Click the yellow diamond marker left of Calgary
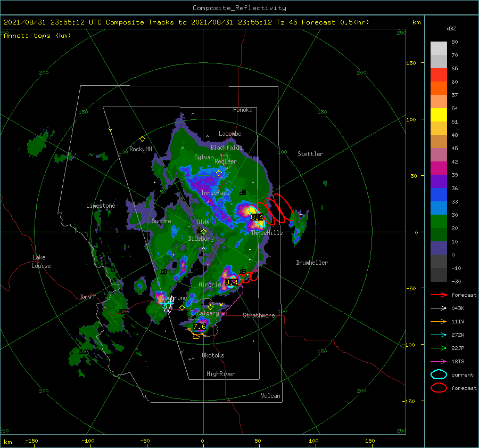The height and width of the screenshot is (448, 479). click(182, 308)
